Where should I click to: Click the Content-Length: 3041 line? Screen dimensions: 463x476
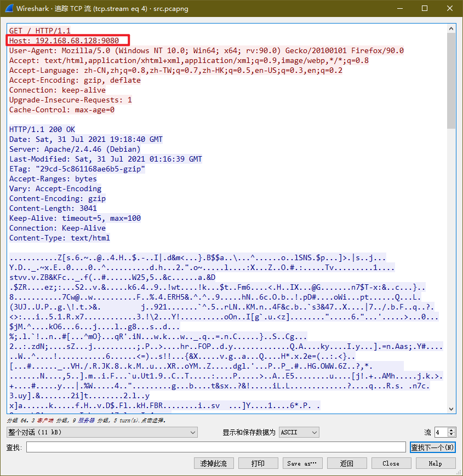coord(53,208)
